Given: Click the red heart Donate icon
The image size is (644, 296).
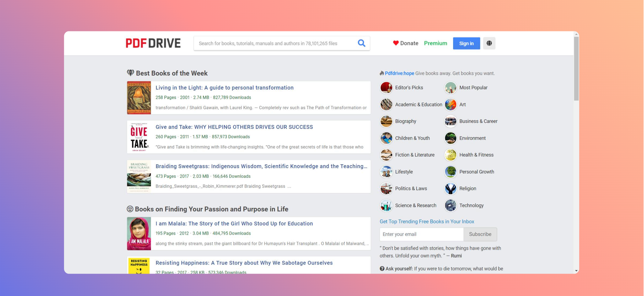Looking at the screenshot, I should (x=396, y=43).
